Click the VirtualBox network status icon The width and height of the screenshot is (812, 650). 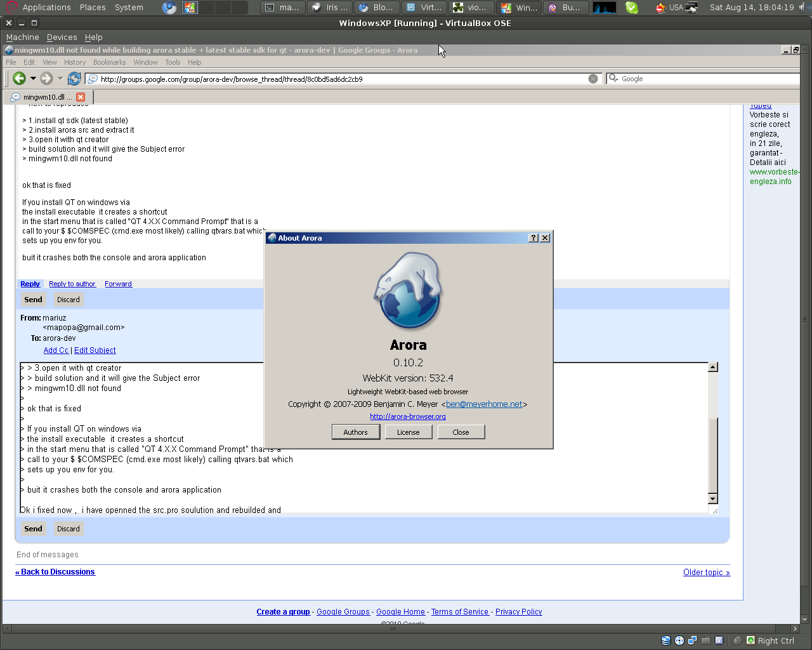tap(692, 640)
